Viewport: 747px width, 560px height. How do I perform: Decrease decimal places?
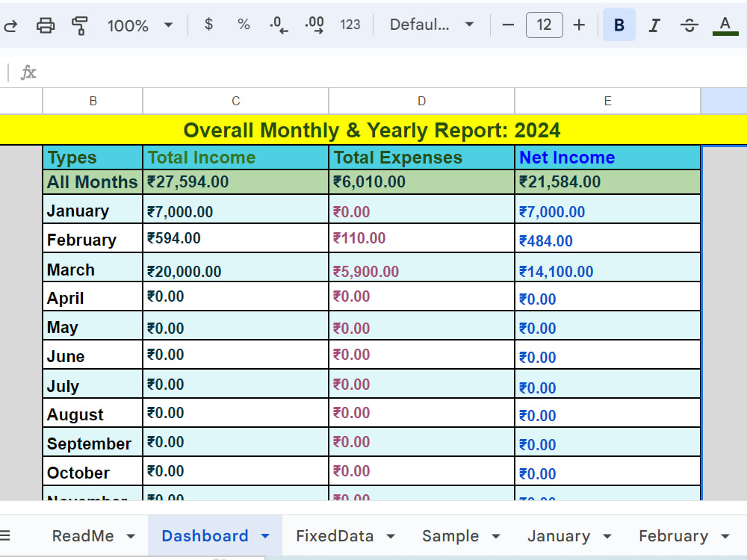click(x=277, y=25)
